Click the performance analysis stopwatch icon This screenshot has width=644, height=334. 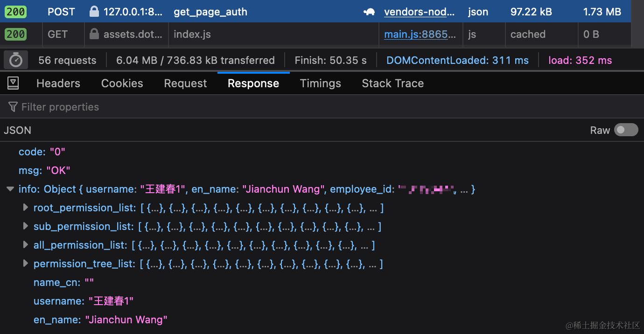15,60
